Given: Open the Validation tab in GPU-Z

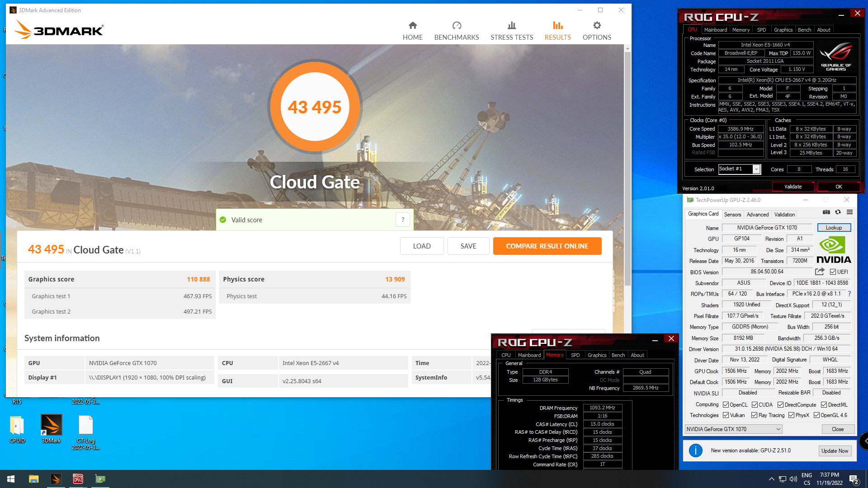Looking at the screenshot, I should click(784, 215).
